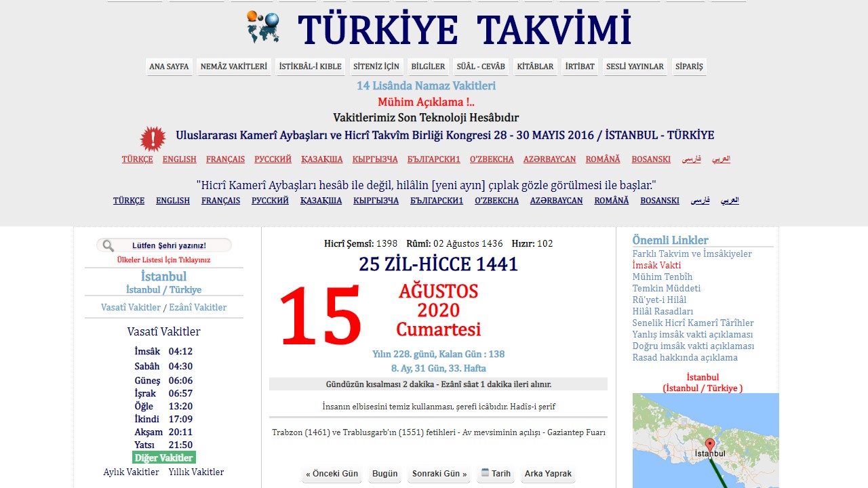Image resolution: width=868 pixels, height=488 pixels.
Task: Click the red exclamation warning badge icon
Action: tap(153, 138)
